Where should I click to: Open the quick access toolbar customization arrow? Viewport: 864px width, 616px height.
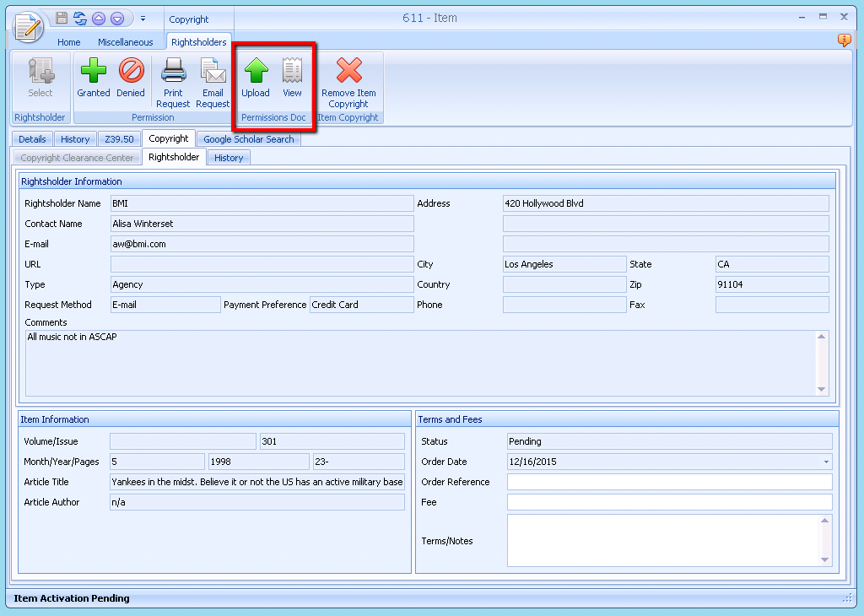pos(143,19)
